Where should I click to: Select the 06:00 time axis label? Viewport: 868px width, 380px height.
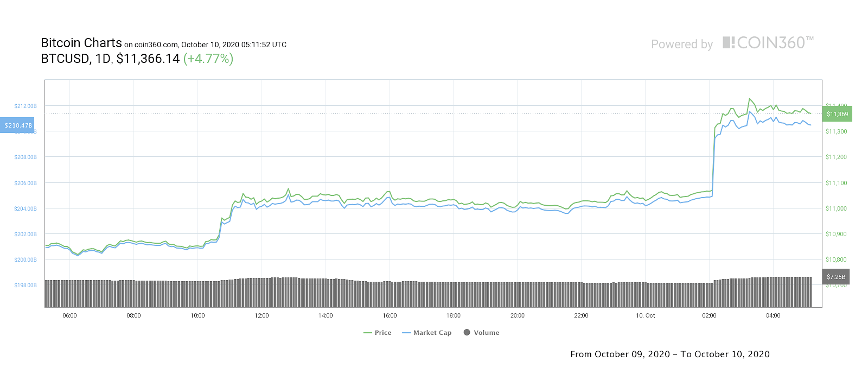coord(69,315)
